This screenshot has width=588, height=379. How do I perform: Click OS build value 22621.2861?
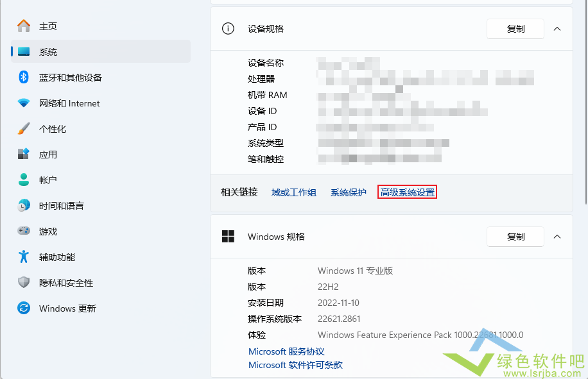point(339,319)
